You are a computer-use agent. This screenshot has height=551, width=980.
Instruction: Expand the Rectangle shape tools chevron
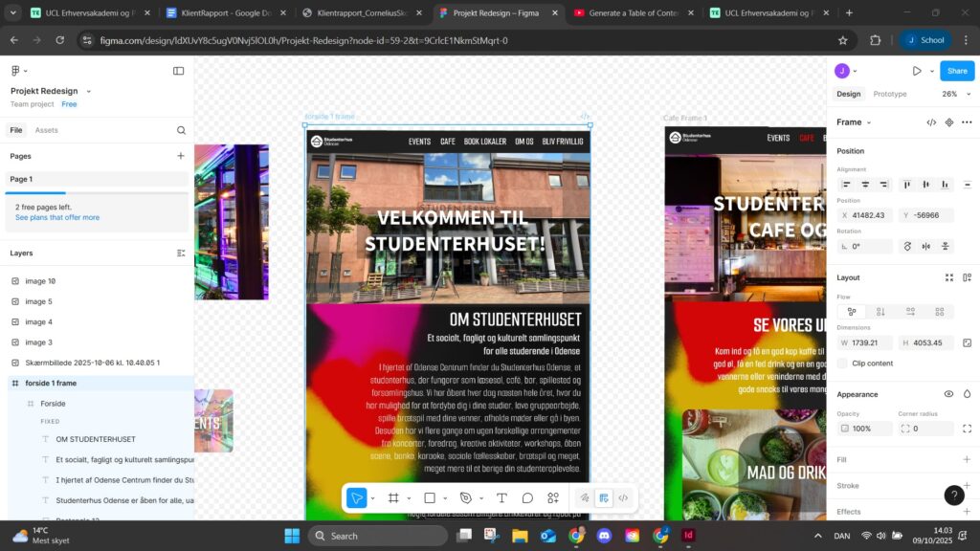coord(446,498)
